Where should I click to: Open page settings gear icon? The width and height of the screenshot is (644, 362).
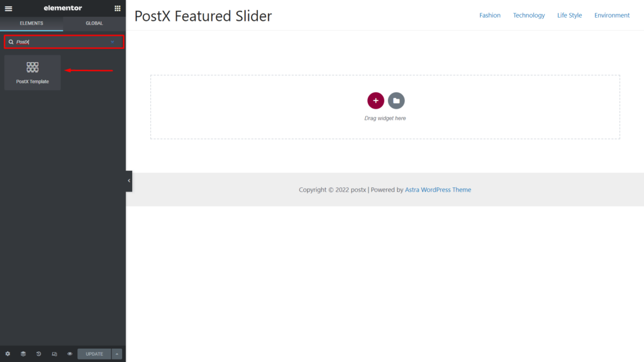click(x=8, y=354)
